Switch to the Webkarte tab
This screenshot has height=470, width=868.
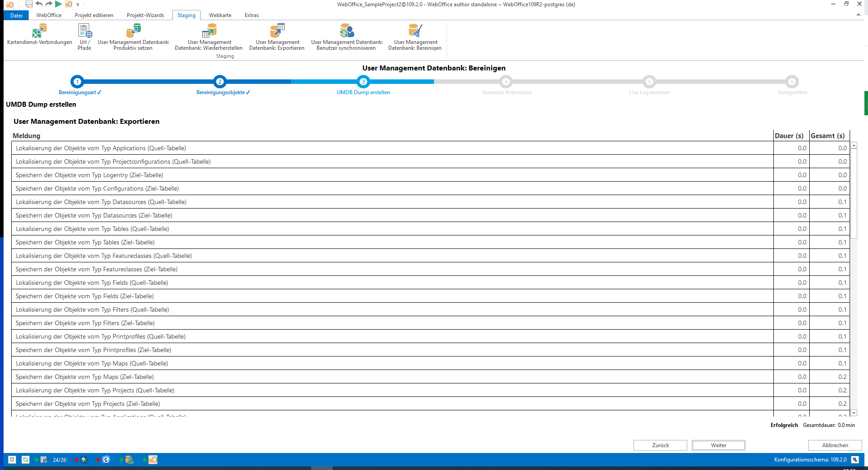click(x=220, y=15)
